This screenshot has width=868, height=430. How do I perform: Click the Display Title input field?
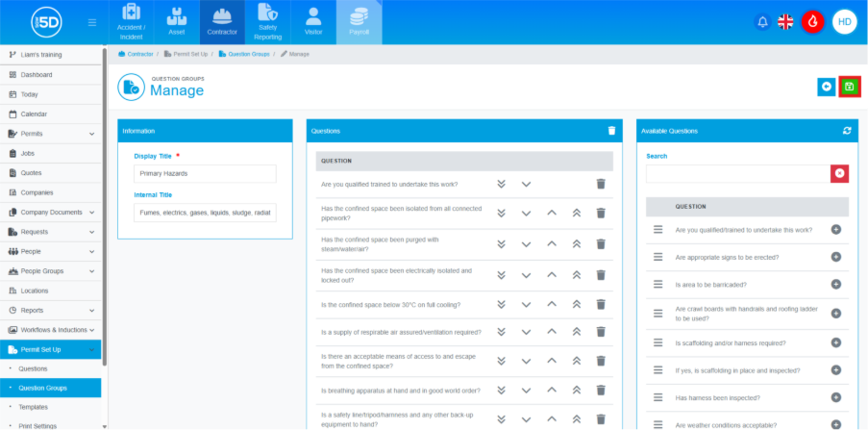(x=205, y=174)
